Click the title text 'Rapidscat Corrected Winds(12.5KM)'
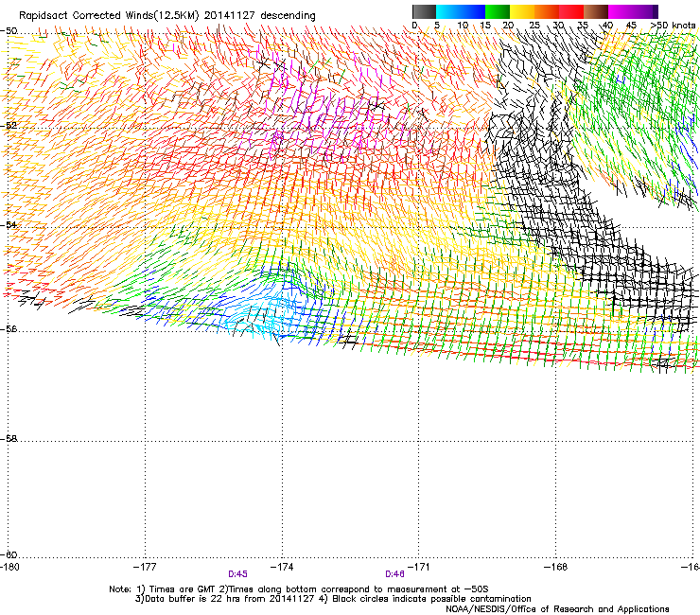 click(109, 16)
